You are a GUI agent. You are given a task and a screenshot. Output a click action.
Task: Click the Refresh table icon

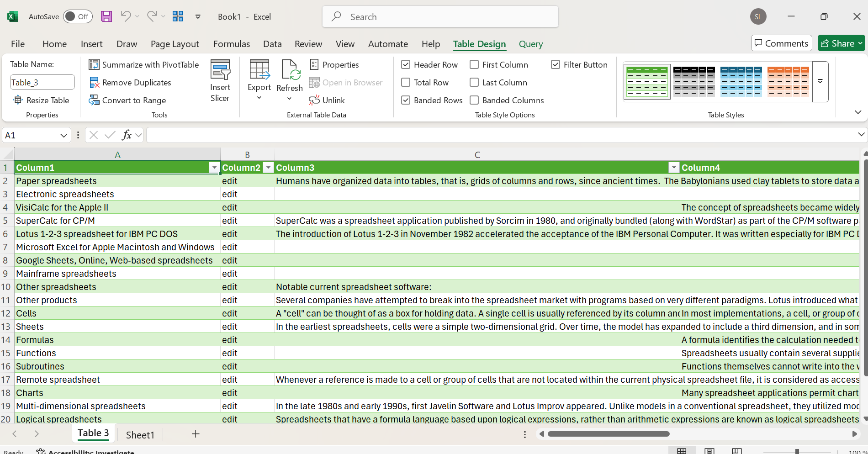pyautogui.click(x=290, y=70)
